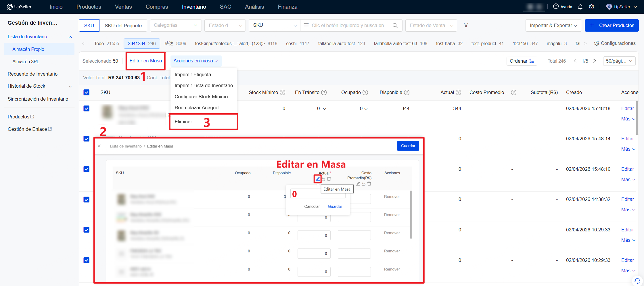Open the settings gear in the top bar
Viewport: 644px width, 286px height.
click(591, 7)
